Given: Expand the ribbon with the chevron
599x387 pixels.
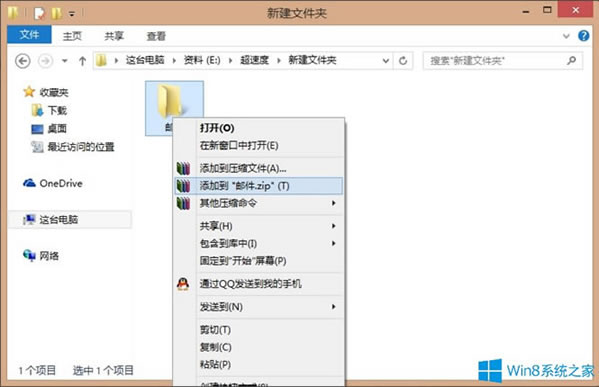Looking at the screenshot, I should point(566,36).
